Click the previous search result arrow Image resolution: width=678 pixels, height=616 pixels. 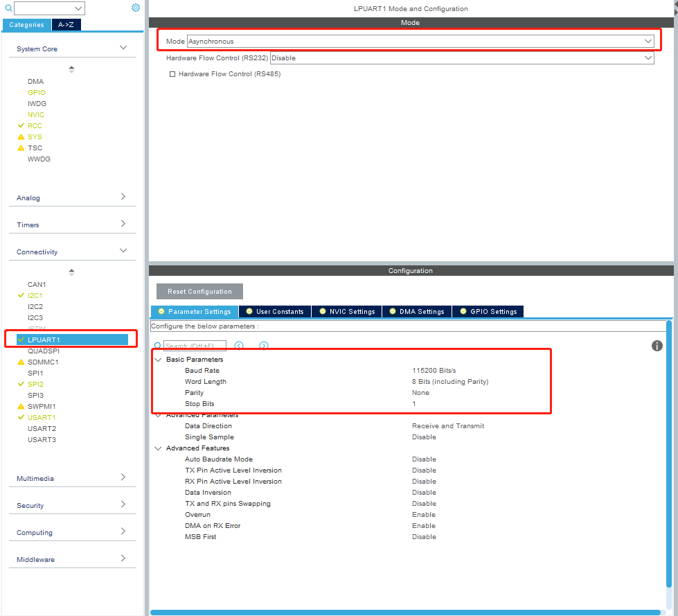[x=239, y=346]
